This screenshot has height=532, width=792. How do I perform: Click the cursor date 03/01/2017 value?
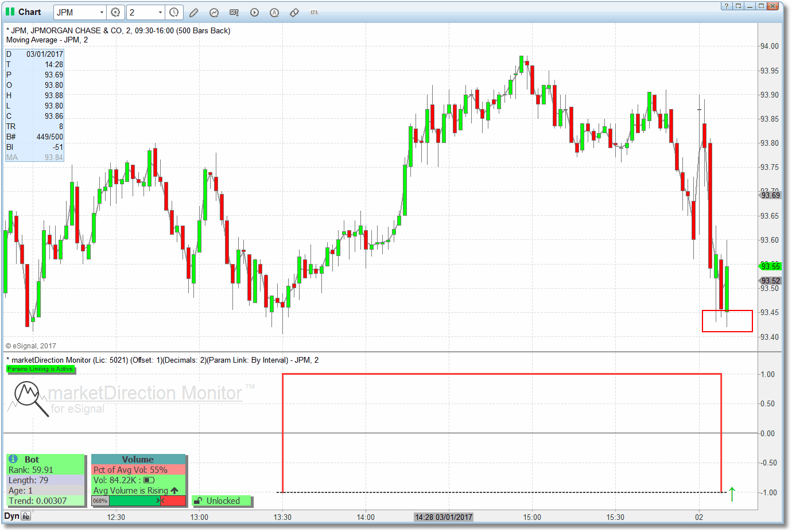coord(45,54)
